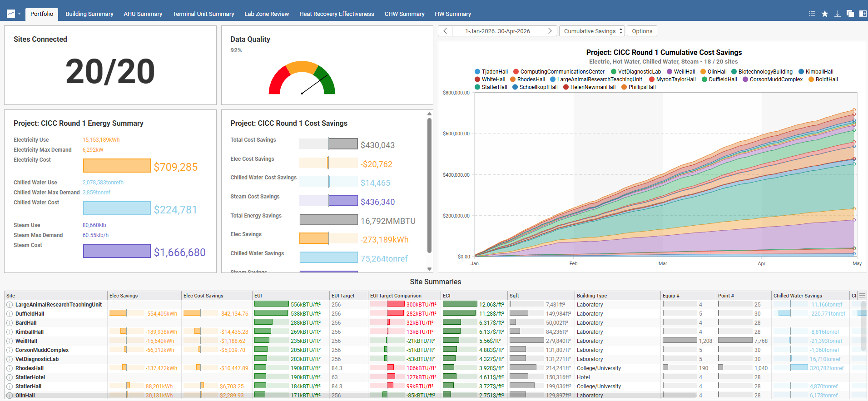Toggle WeillHall legend entry in the chart
Viewport: 868px width, 401px height.
pos(681,72)
